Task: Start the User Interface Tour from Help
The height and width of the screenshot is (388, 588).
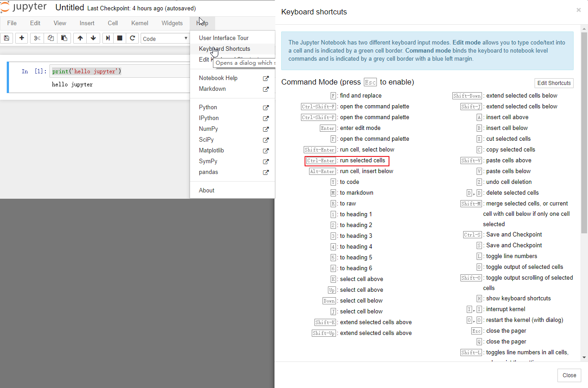Action: [224, 38]
